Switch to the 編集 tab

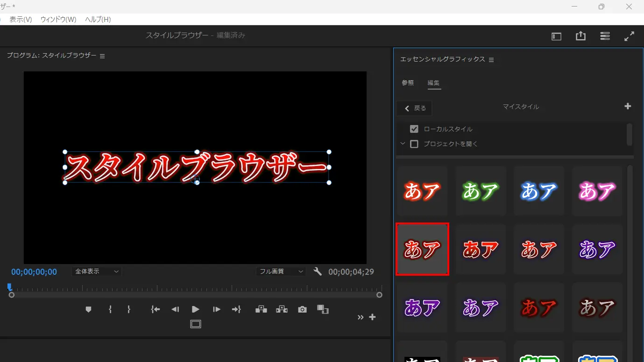click(434, 83)
